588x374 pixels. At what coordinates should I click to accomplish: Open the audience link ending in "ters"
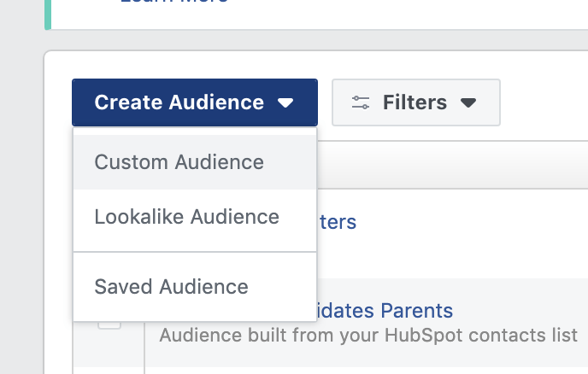(337, 223)
